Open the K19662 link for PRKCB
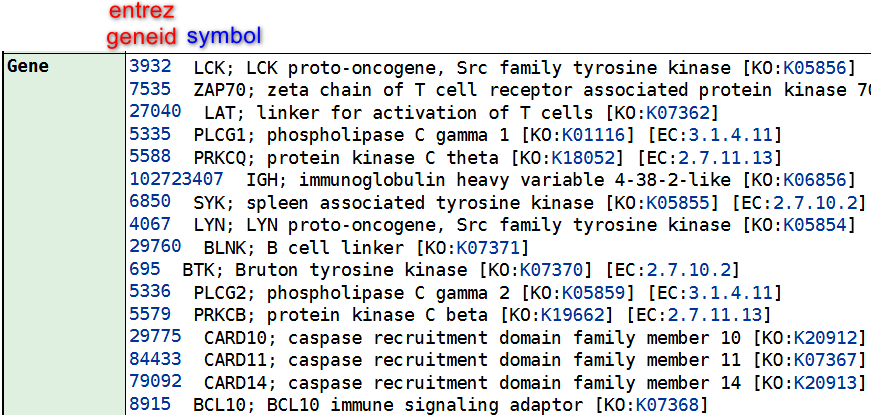 coord(572,316)
